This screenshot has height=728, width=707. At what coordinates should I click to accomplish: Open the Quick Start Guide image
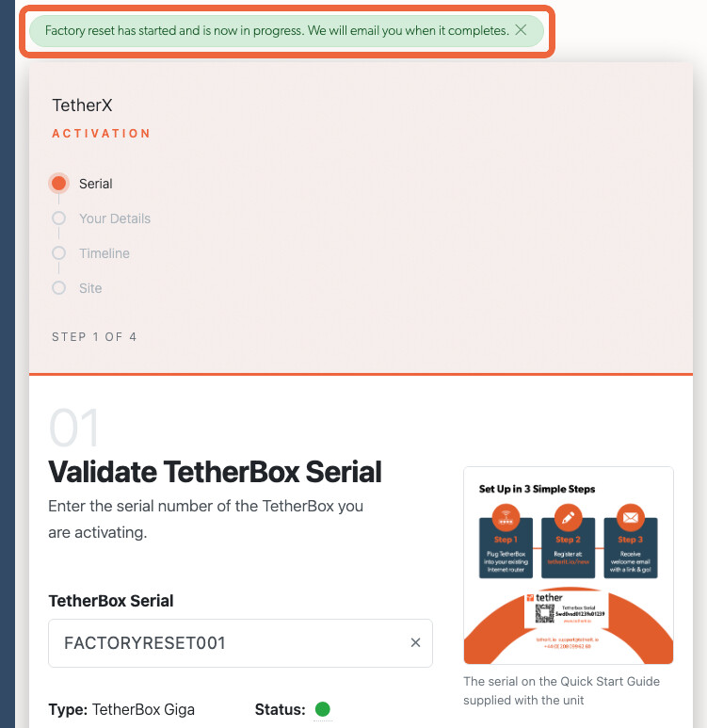(569, 565)
